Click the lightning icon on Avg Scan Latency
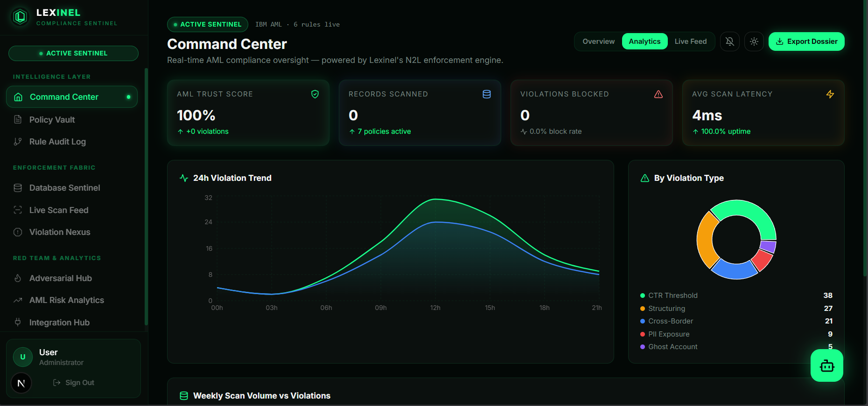Screen dimensions: 868x406 point(830,94)
